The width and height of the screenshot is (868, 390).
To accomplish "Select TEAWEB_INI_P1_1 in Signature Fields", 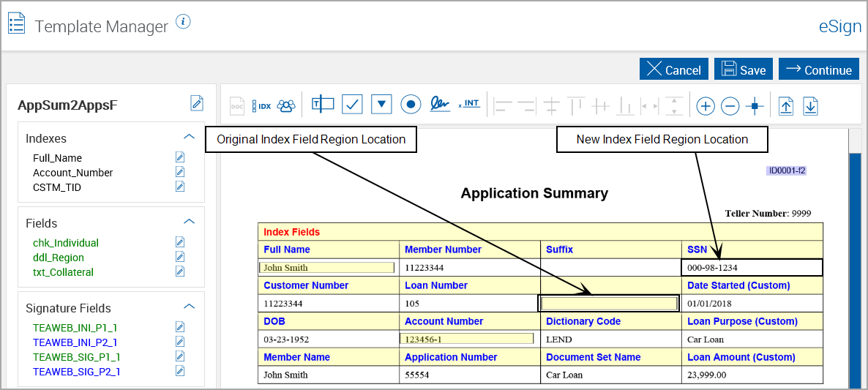I will (x=75, y=328).
